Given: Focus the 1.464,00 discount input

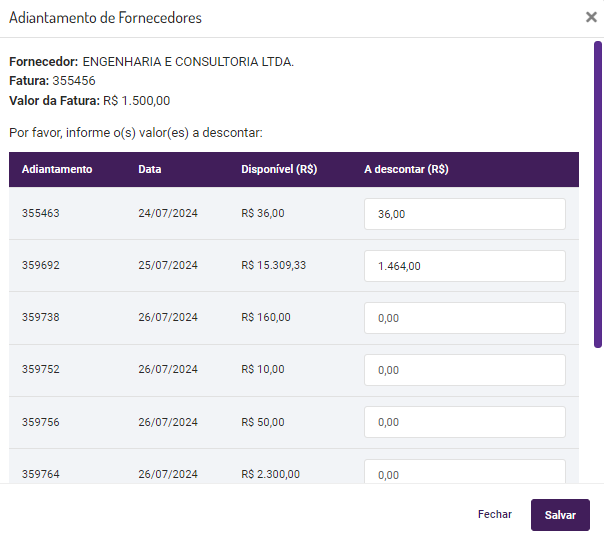Looking at the screenshot, I should click(x=465, y=266).
